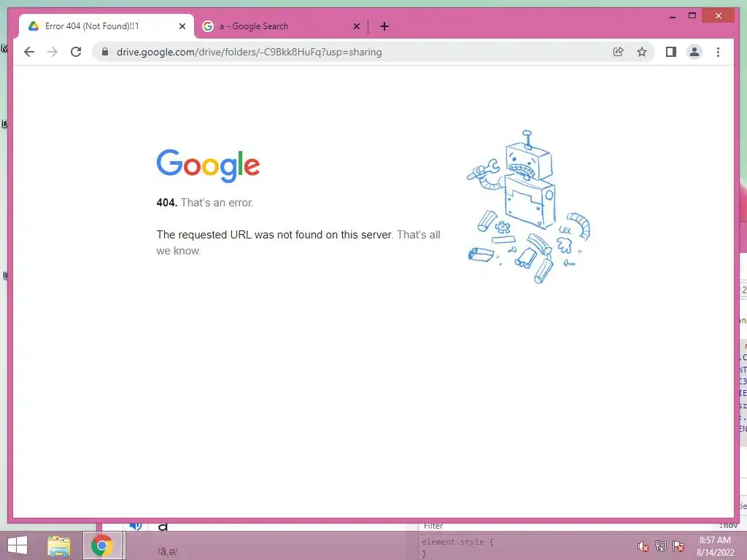Click 'The requested URL was not found' text
The image size is (747, 560).
[274, 235]
